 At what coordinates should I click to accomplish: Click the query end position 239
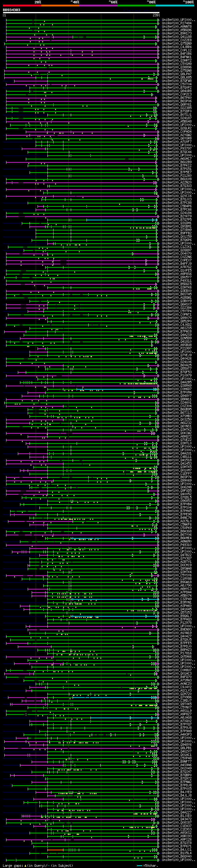point(155,15)
